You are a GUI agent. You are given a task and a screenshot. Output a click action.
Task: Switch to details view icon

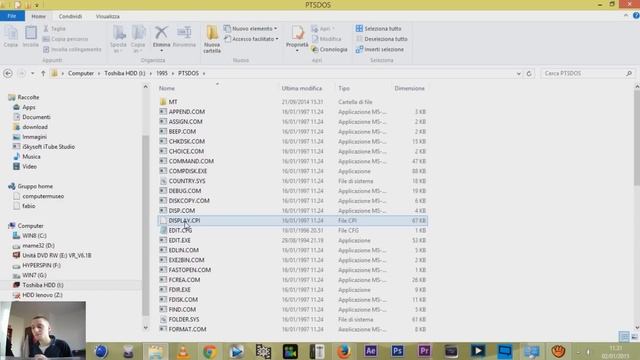pos(624,336)
